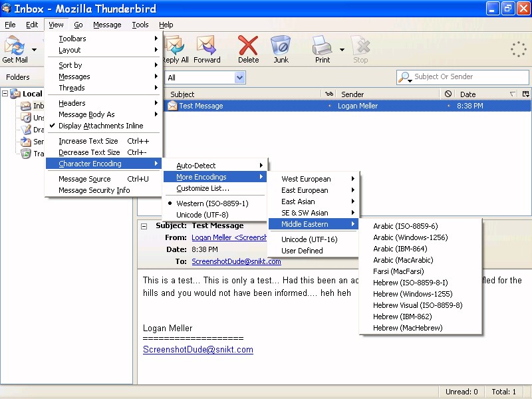Image resolution: width=532 pixels, height=399 pixels.
Task: Open the Print dropdown arrow
Action: (x=342, y=49)
